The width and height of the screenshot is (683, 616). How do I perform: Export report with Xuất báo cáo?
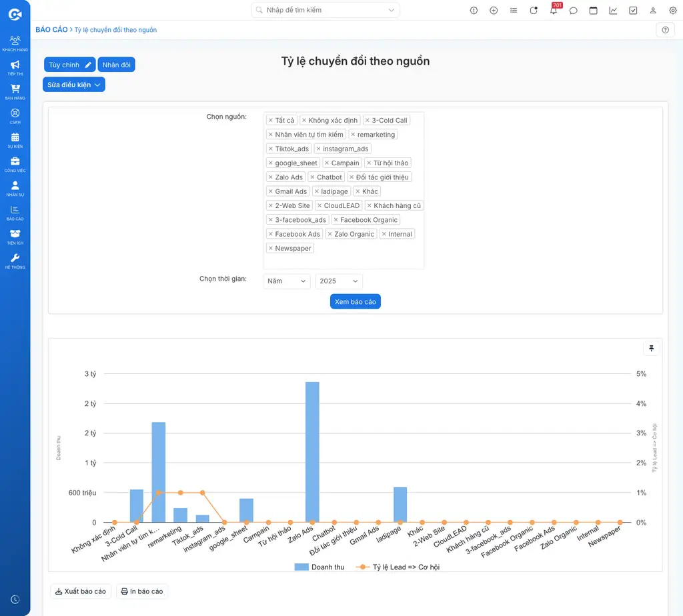click(81, 591)
